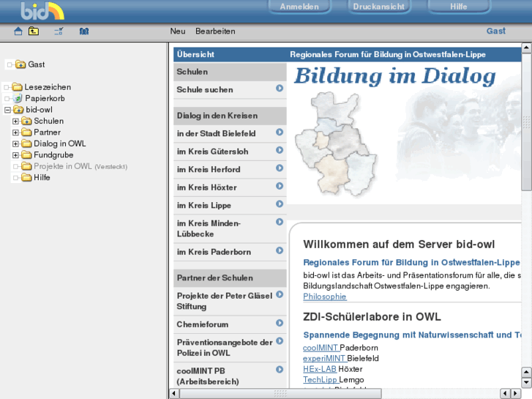
Task: Click the Druckansicht button
Action: point(378,7)
